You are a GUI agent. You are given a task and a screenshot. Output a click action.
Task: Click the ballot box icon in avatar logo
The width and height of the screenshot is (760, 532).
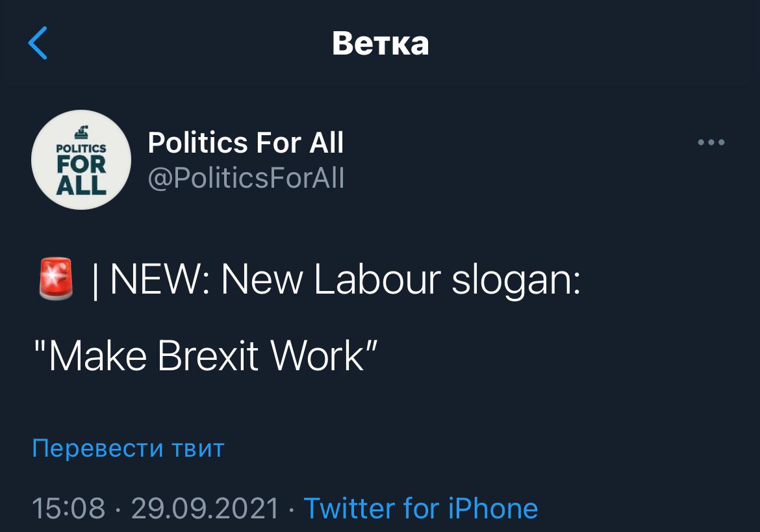pyautogui.click(x=82, y=132)
